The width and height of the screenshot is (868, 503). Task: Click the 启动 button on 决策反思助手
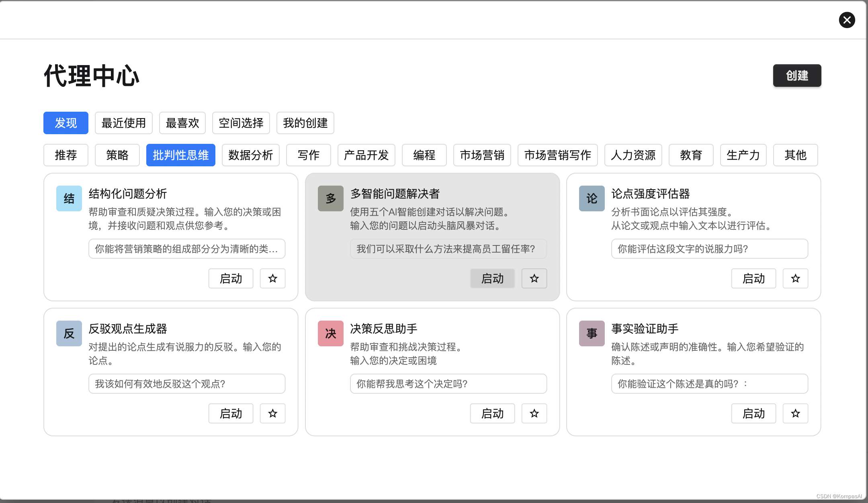pyautogui.click(x=492, y=413)
